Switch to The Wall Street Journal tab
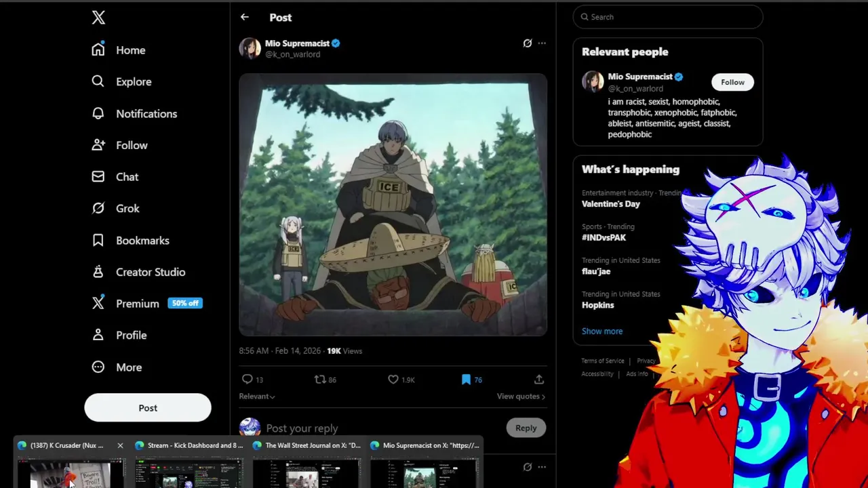Image resolution: width=868 pixels, height=488 pixels. pos(307,464)
